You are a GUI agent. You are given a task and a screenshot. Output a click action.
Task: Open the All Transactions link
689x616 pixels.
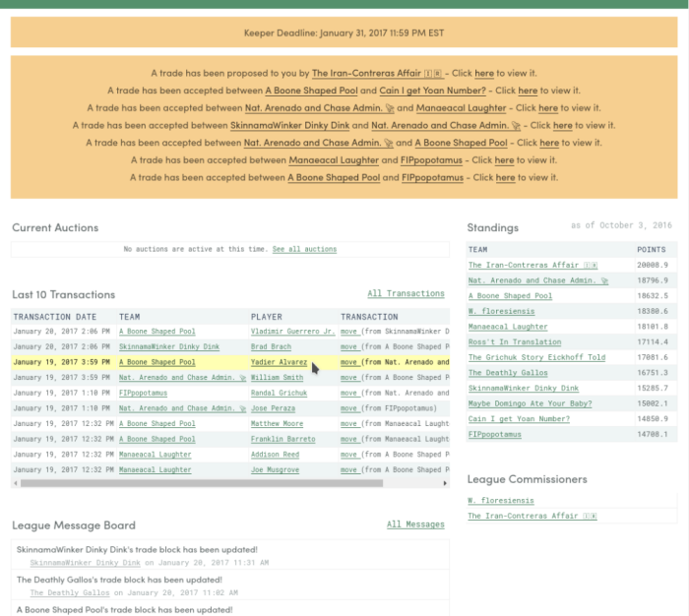[x=406, y=293]
